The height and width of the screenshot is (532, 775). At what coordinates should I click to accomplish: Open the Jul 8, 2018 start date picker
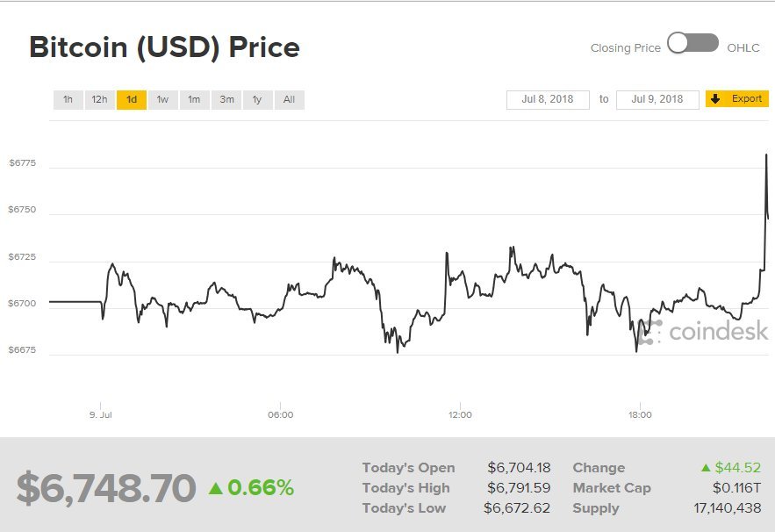[548, 99]
